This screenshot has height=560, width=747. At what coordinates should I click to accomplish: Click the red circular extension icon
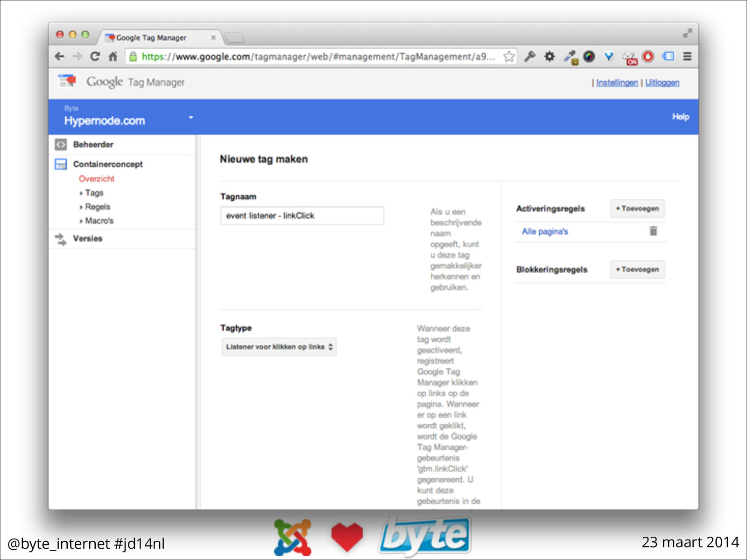click(648, 56)
